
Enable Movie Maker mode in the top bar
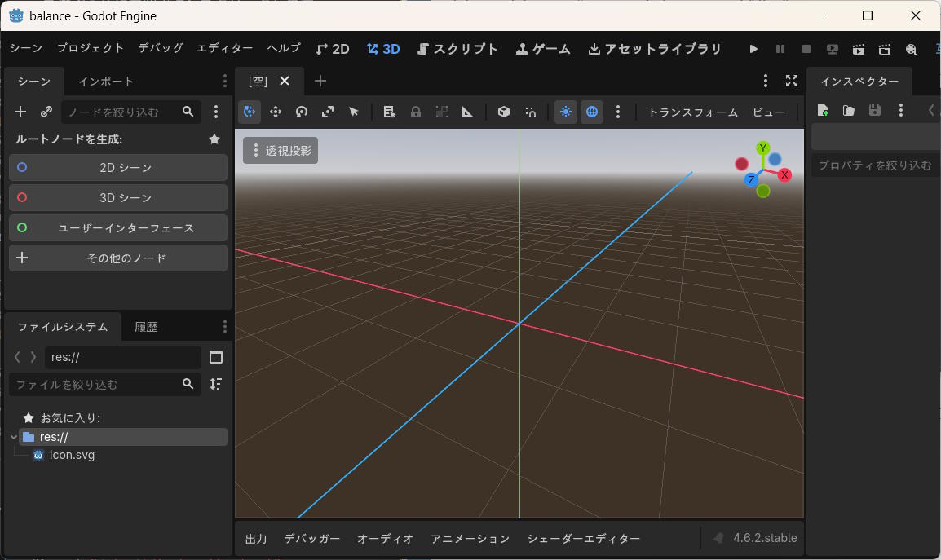tap(911, 50)
